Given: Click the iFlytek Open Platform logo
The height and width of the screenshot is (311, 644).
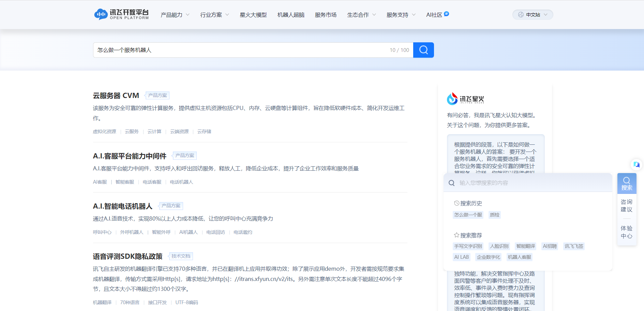Looking at the screenshot, I should point(121,14).
